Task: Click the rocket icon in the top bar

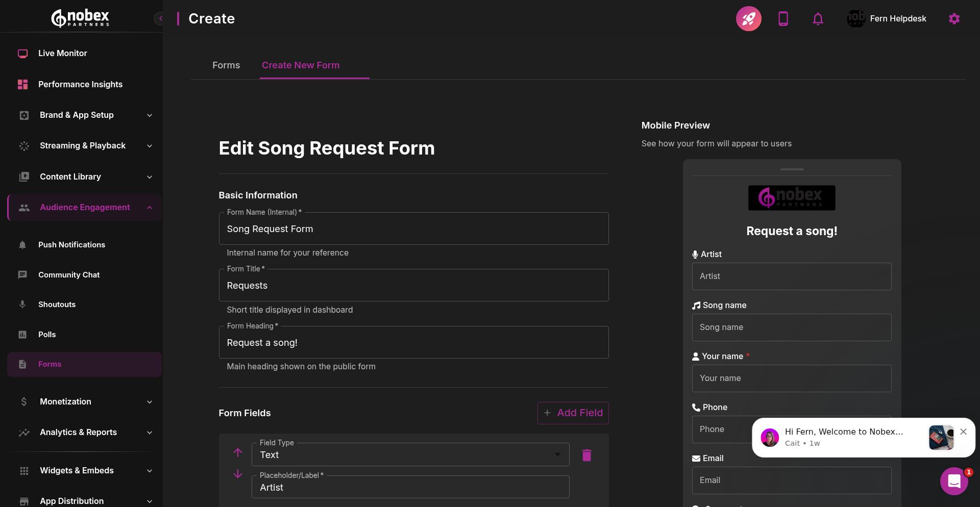Action: coord(748,18)
